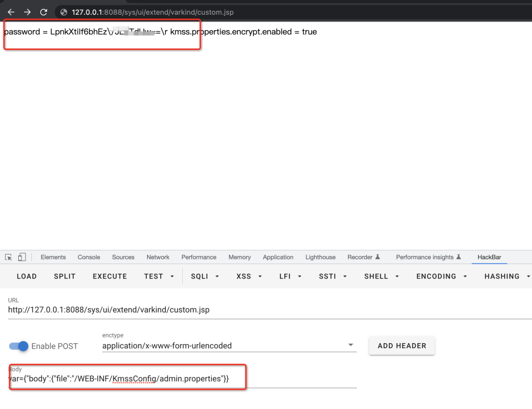Toggle the device toolbar icon

pyautogui.click(x=22, y=257)
